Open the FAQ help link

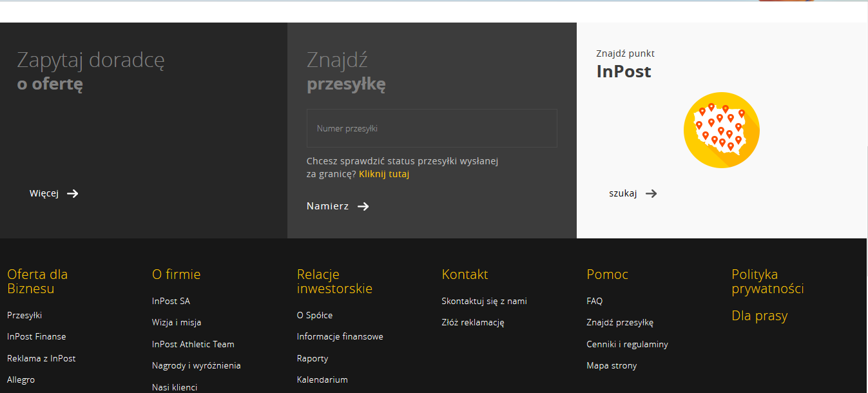(x=594, y=301)
